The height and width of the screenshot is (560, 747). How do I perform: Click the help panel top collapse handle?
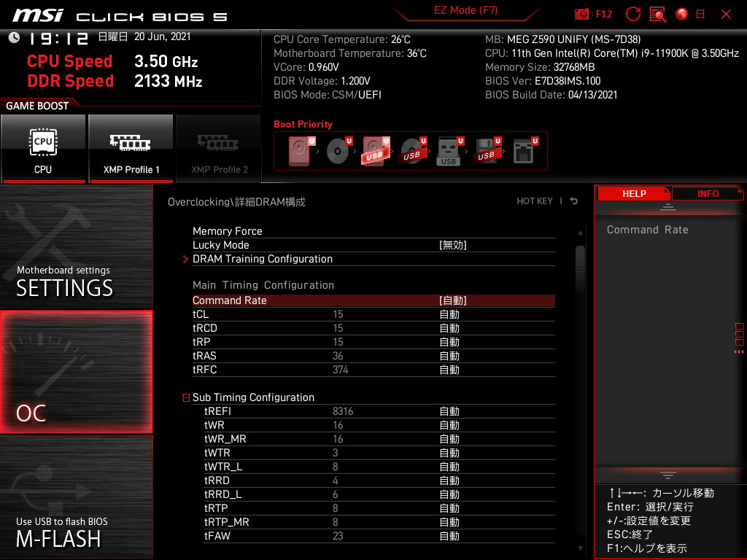668,206
